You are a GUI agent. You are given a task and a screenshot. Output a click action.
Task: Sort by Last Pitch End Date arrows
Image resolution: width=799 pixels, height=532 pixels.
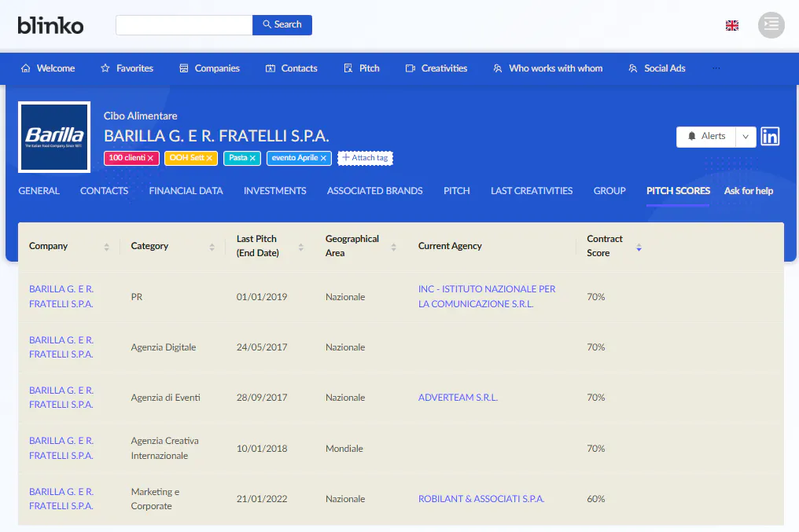click(300, 247)
